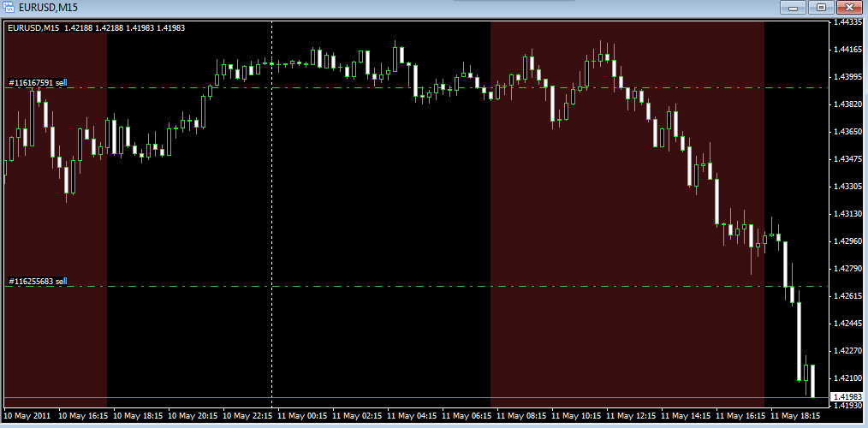Select the #116255683 sell order label
The width and height of the screenshot is (868, 428).
click(38, 282)
